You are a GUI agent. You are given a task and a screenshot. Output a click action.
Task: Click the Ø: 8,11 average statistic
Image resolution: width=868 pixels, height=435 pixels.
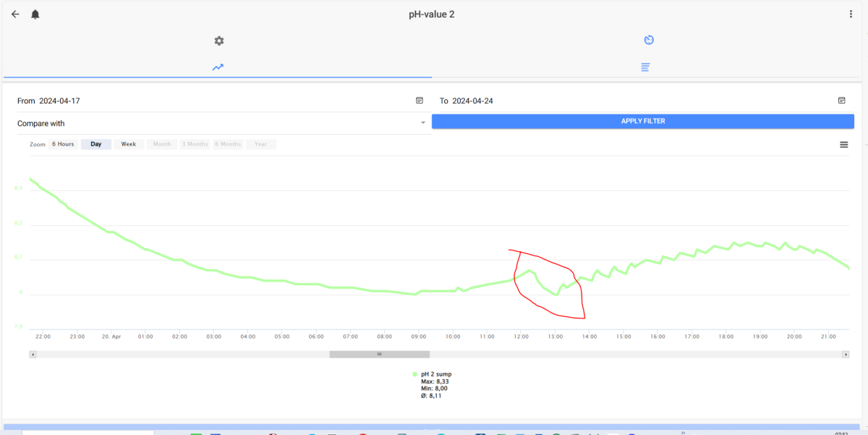click(x=431, y=396)
